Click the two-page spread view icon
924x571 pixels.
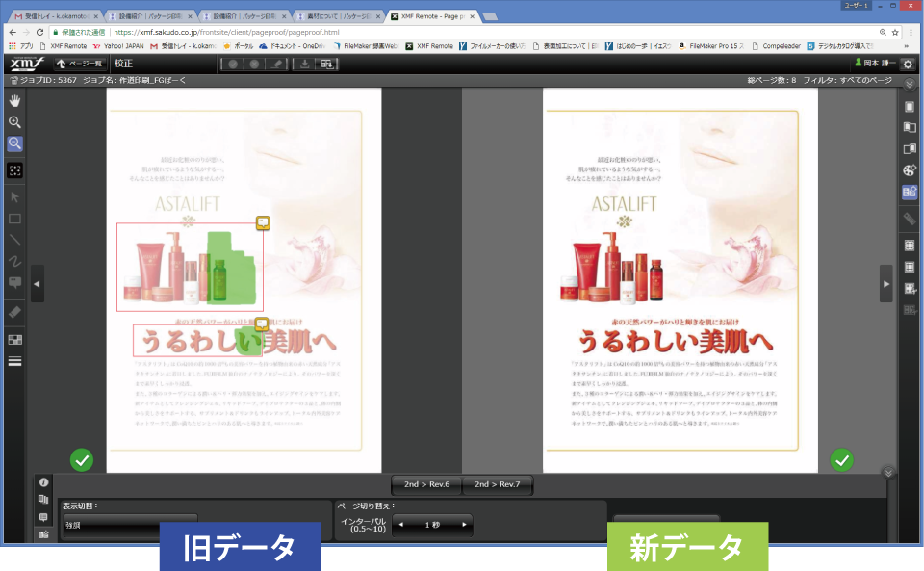coord(910,127)
